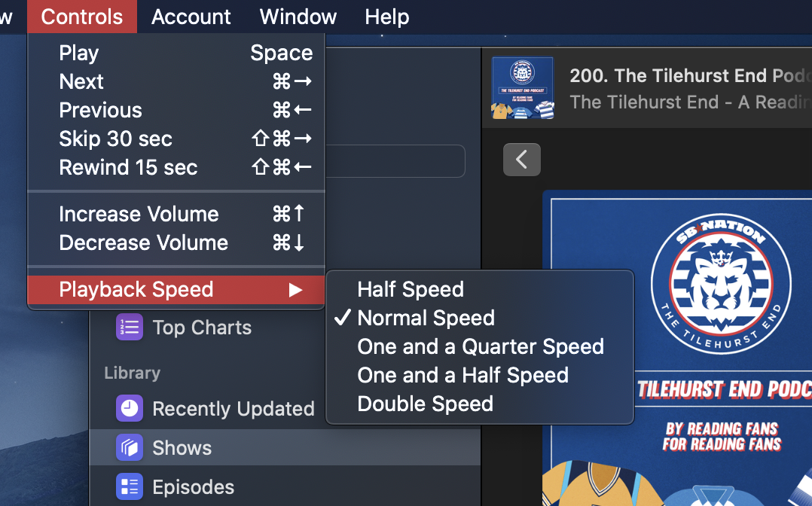Select the Next menu item
Screen dimensions: 812x506
176,81
